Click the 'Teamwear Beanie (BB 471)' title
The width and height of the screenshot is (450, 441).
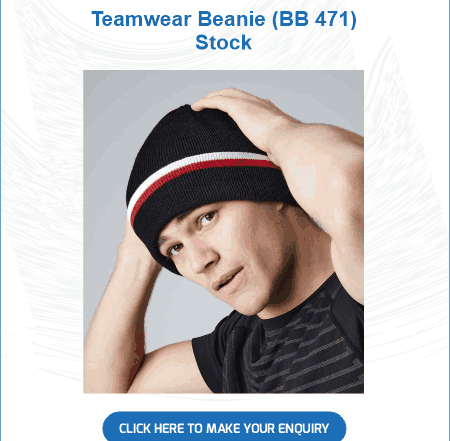point(224,19)
